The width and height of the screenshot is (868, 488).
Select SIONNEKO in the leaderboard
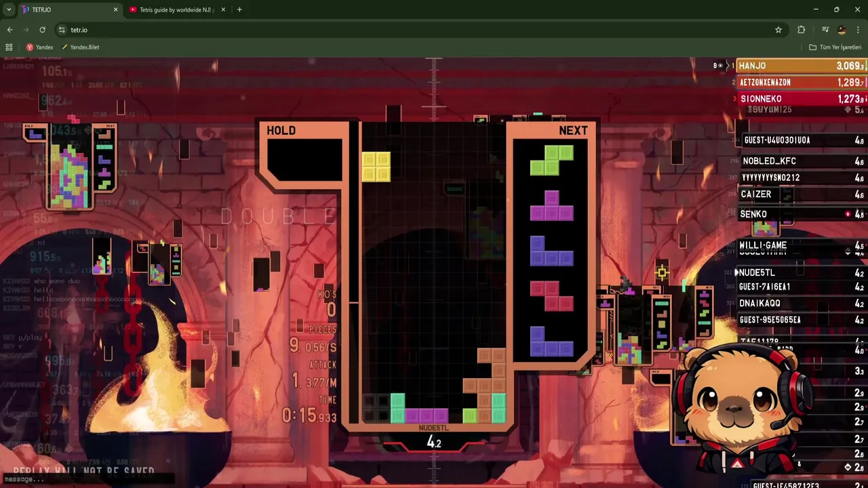(x=801, y=98)
